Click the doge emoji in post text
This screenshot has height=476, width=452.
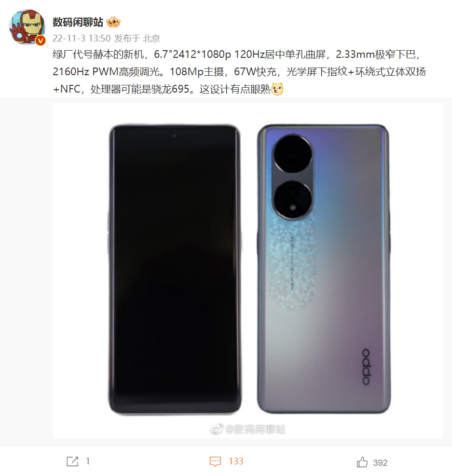[277, 89]
